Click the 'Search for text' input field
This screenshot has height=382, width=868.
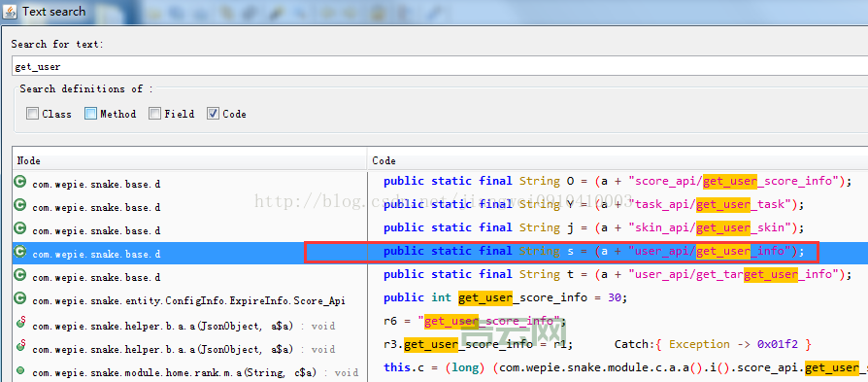(x=440, y=66)
